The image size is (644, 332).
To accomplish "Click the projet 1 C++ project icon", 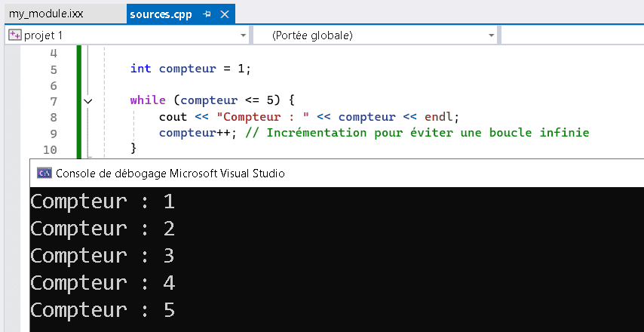I will tap(15, 35).
